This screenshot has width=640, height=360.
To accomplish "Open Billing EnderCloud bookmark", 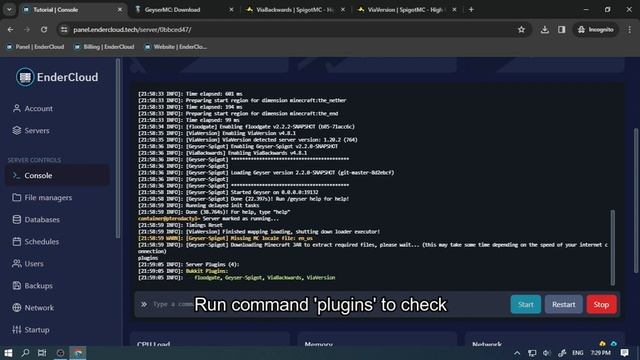I will 104,47.
